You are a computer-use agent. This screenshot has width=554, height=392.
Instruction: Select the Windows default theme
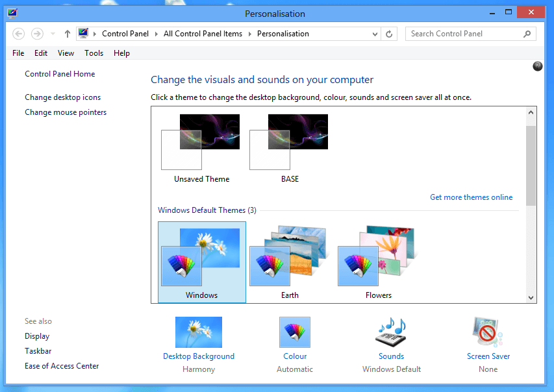pos(202,262)
